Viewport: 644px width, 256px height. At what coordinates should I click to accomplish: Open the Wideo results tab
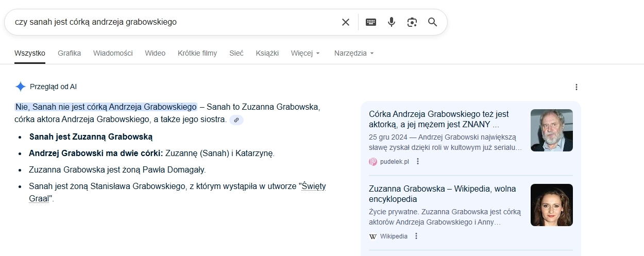point(155,53)
